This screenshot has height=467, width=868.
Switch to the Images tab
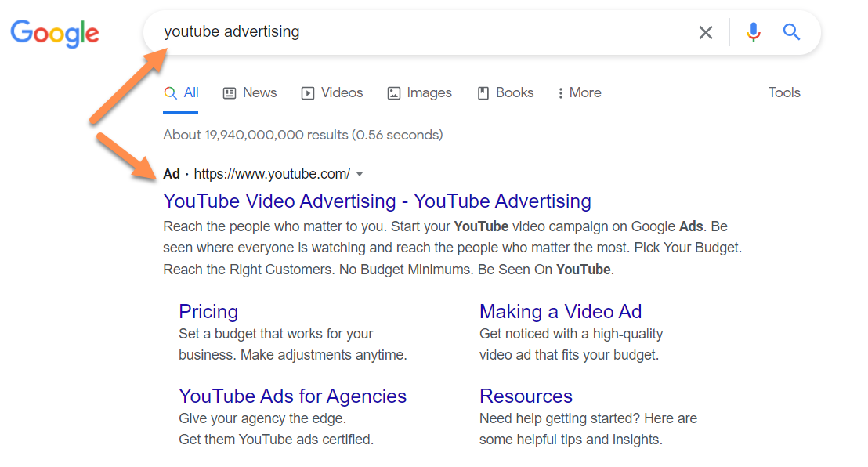coord(420,93)
